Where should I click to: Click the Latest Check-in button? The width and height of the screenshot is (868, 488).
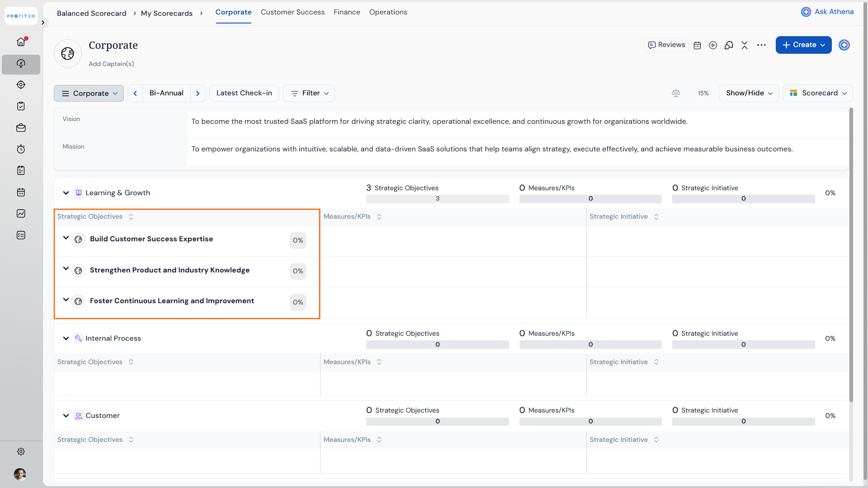[244, 93]
